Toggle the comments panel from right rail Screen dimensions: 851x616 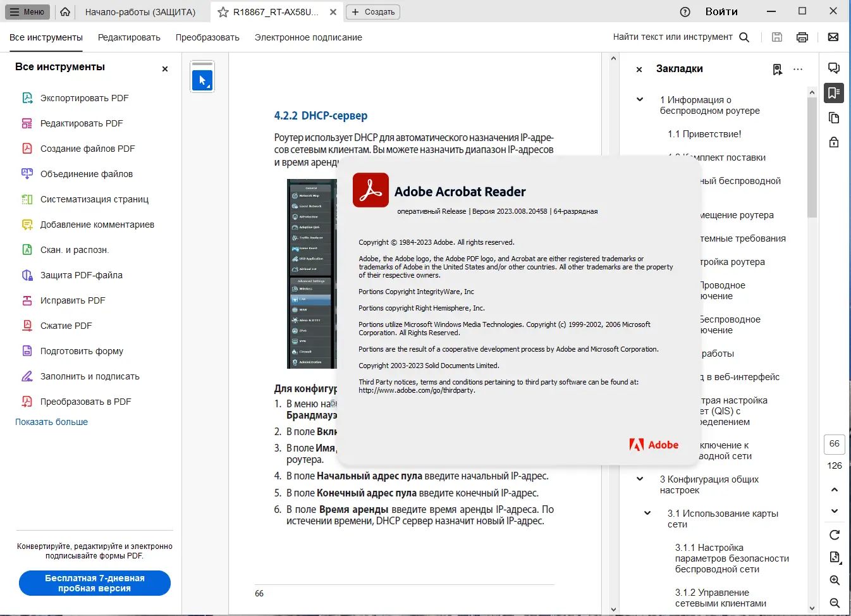click(x=834, y=68)
